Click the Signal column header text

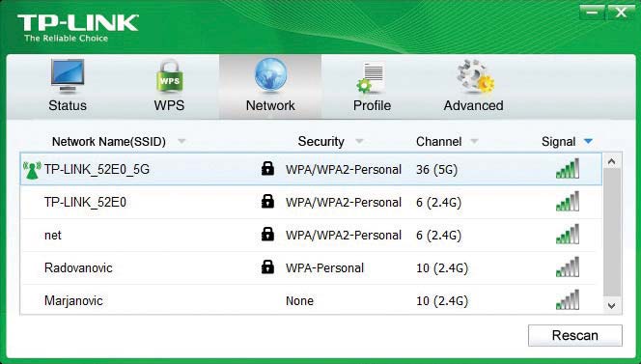tap(558, 142)
